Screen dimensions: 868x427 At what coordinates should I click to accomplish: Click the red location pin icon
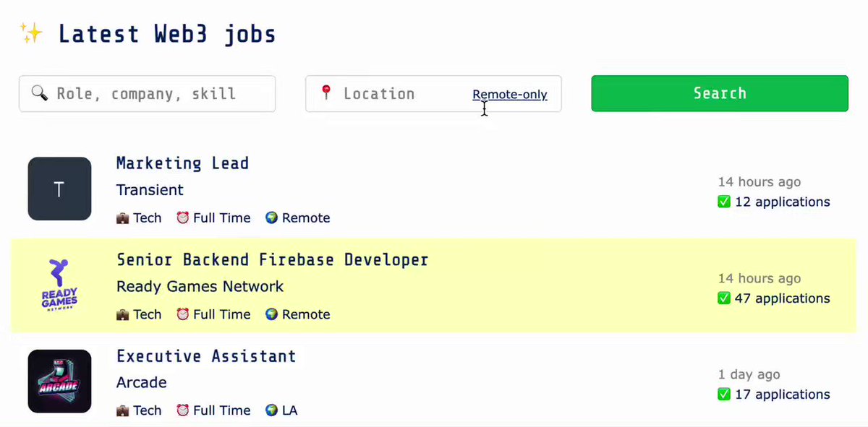point(326,92)
